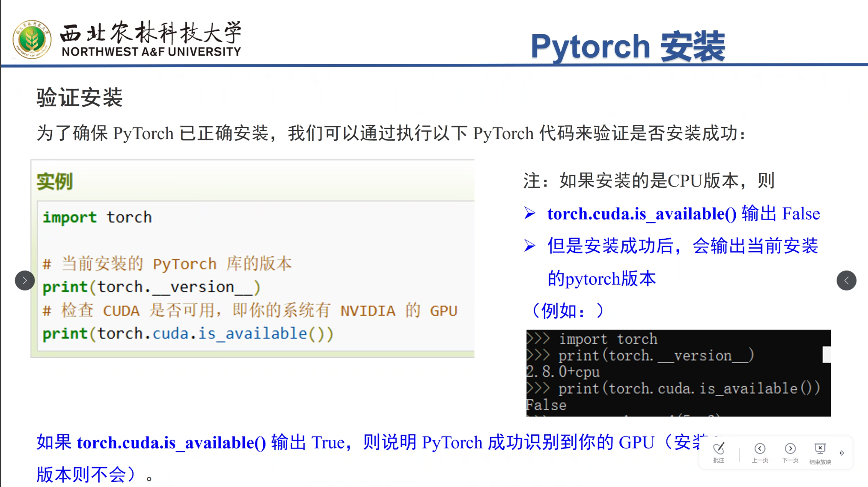
Task: Click the 上一页 previous slide icon
Action: tap(760, 448)
